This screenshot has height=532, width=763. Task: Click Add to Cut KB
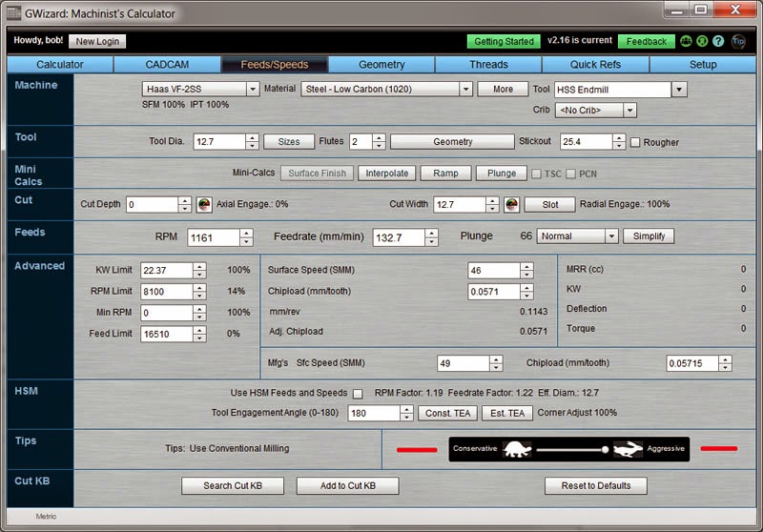pos(348,486)
